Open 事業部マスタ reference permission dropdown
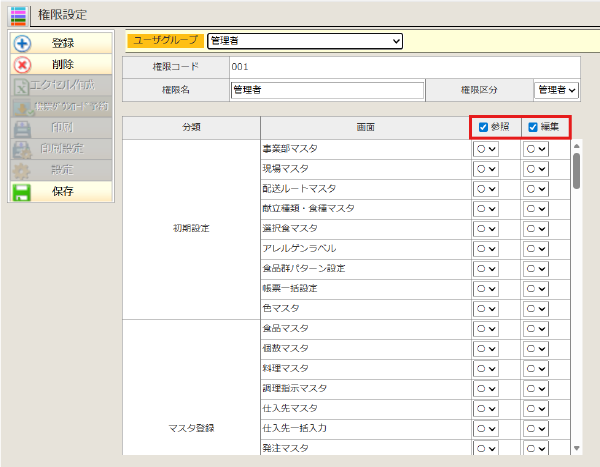Screen dimensions: 600x467 click(x=486, y=149)
